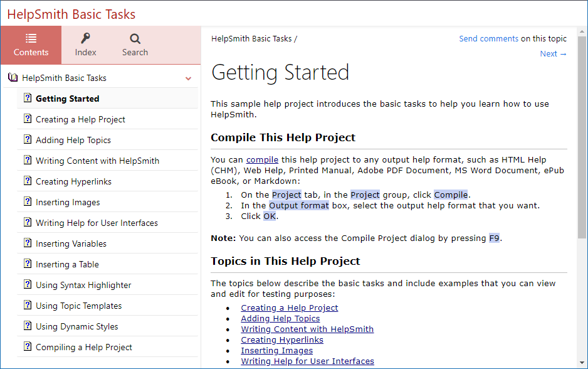Screen dimensions: 588x369
Task: Click the topic icon next to Using Syntax Highlighter
Action: 28,284
